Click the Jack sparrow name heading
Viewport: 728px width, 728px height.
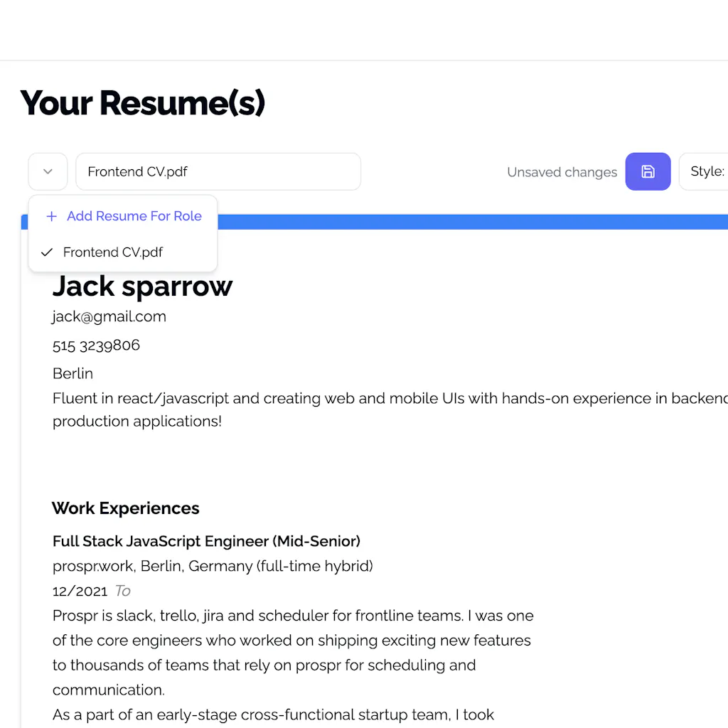(142, 286)
